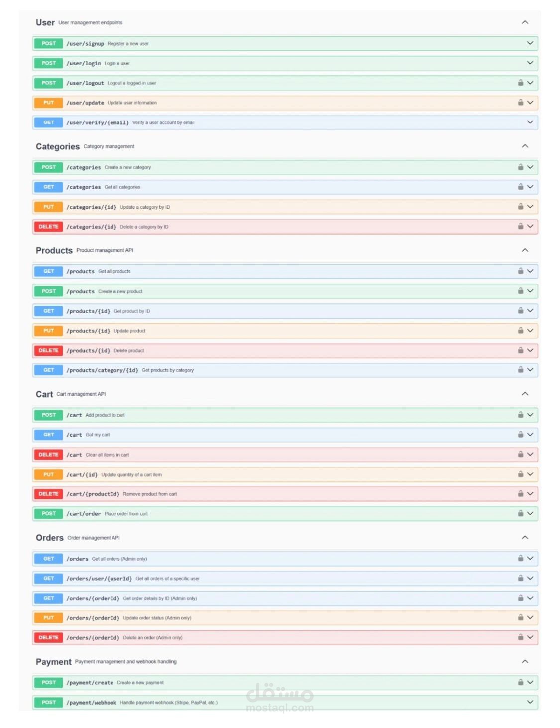Click GET badge of /user/verify/{email}
The image size is (560, 728).
pyautogui.click(x=49, y=122)
